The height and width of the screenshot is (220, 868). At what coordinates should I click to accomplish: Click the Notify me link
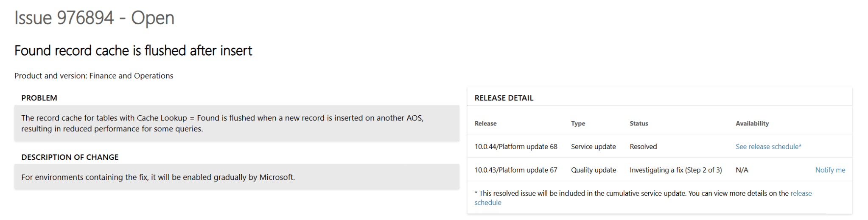pos(830,170)
